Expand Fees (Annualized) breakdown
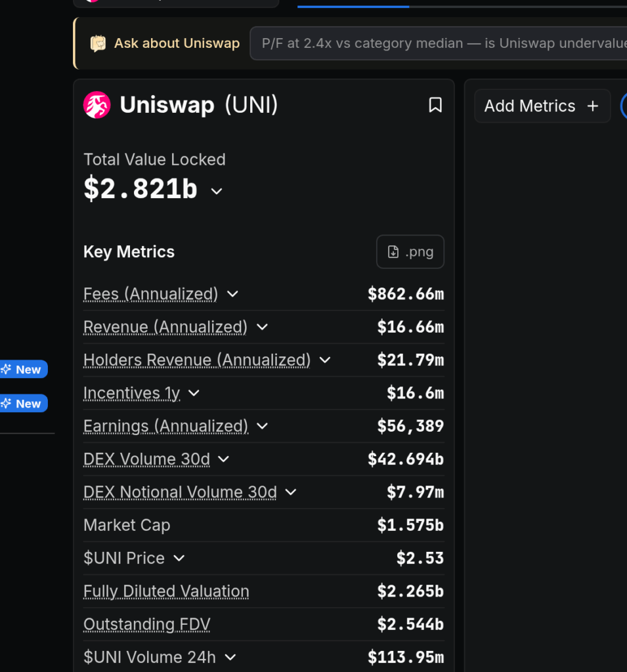This screenshot has width=627, height=672. tap(232, 294)
